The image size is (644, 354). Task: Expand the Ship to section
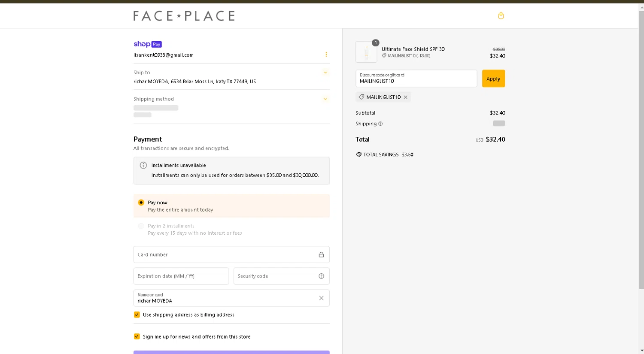[x=325, y=73]
